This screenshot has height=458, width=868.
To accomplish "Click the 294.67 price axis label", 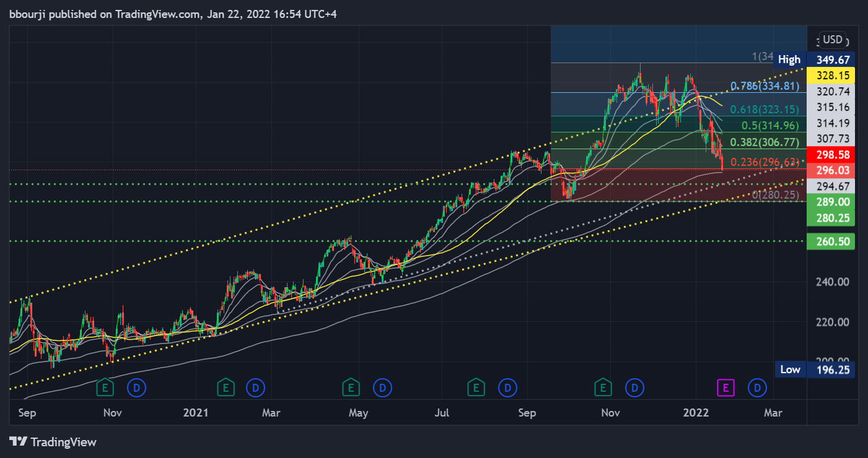I will click(831, 186).
